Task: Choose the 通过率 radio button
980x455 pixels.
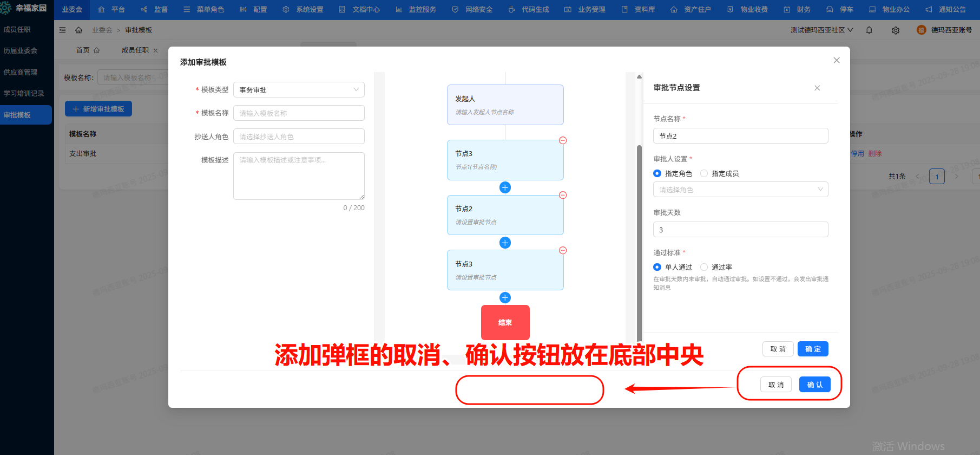Action: (x=704, y=267)
